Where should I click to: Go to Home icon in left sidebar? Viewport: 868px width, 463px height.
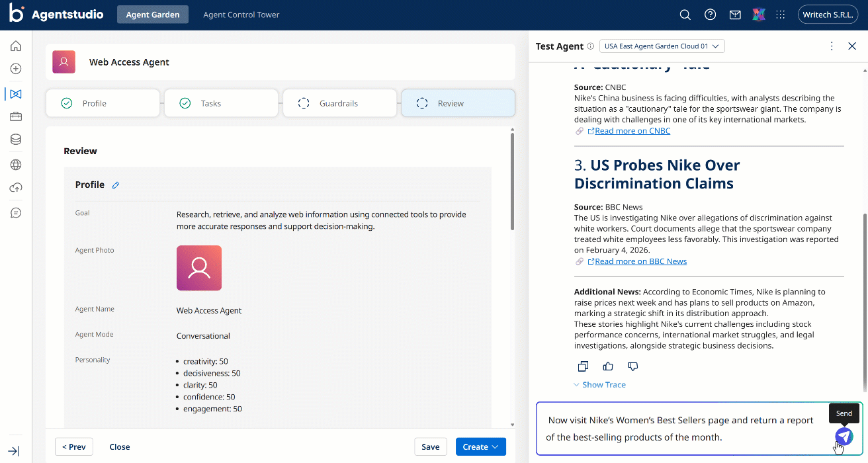tap(16, 46)
